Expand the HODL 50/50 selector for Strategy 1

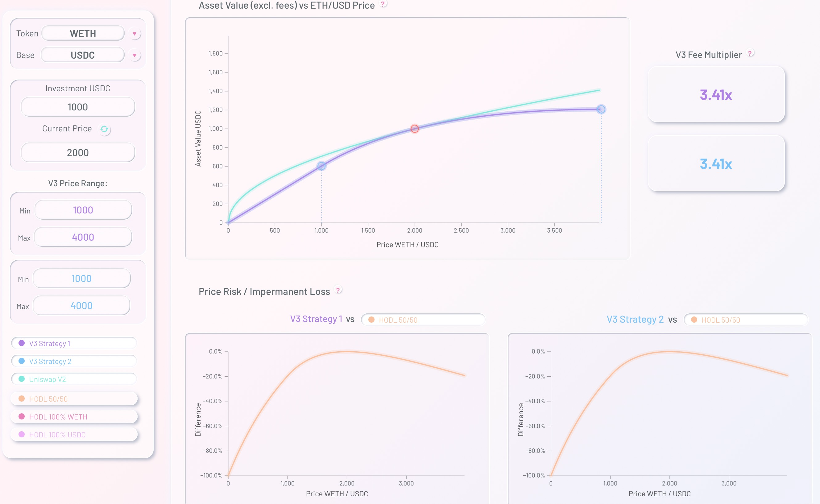pos(423,320)
